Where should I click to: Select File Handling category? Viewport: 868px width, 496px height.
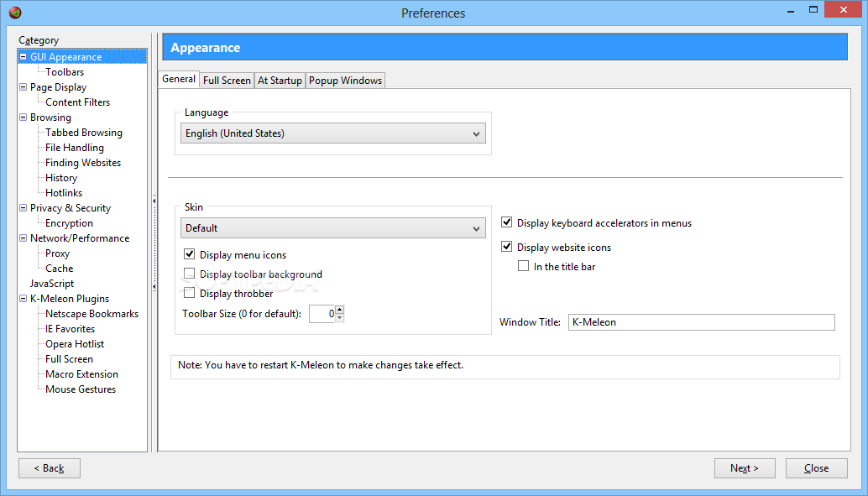click(75, 147)
